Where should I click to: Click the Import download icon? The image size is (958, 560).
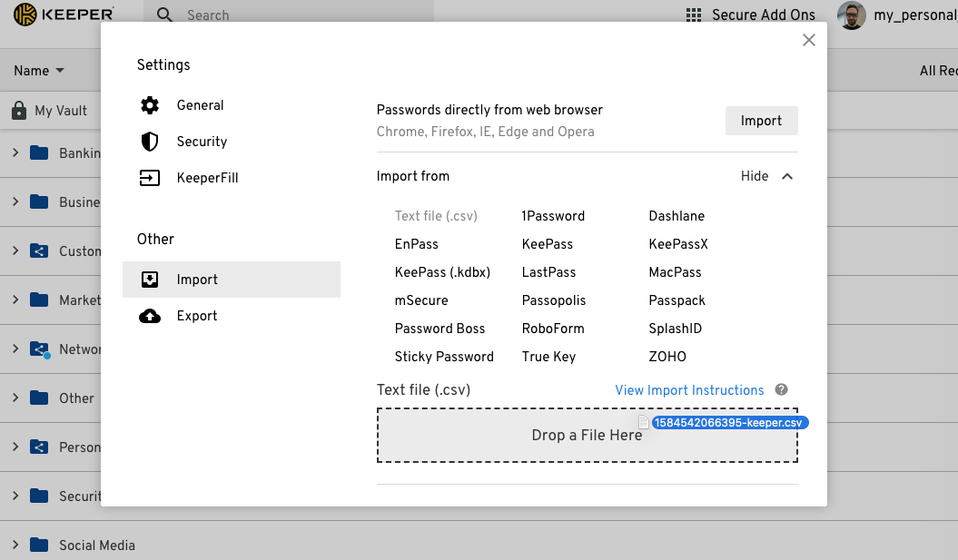150,279
